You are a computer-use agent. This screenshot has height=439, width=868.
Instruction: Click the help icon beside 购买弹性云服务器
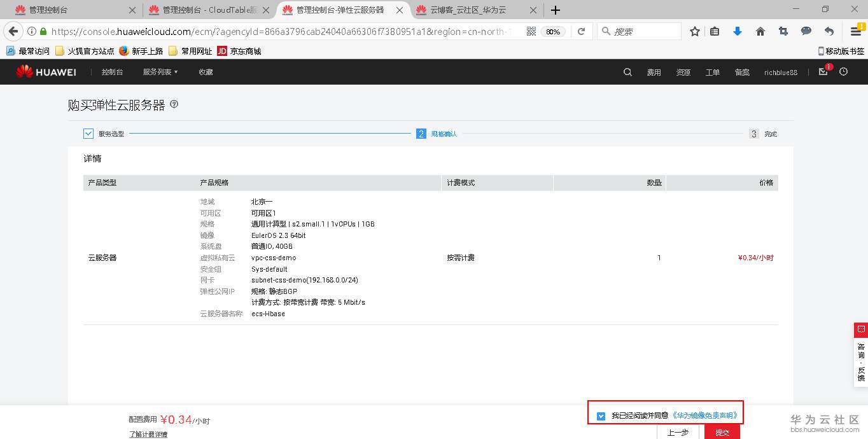click(174, 104)
